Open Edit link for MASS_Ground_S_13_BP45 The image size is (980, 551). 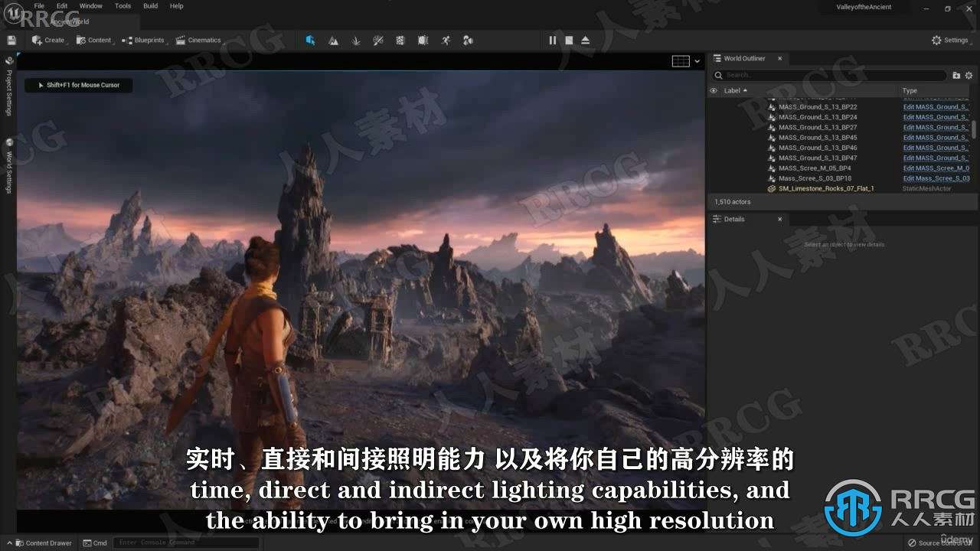[936, 138]
